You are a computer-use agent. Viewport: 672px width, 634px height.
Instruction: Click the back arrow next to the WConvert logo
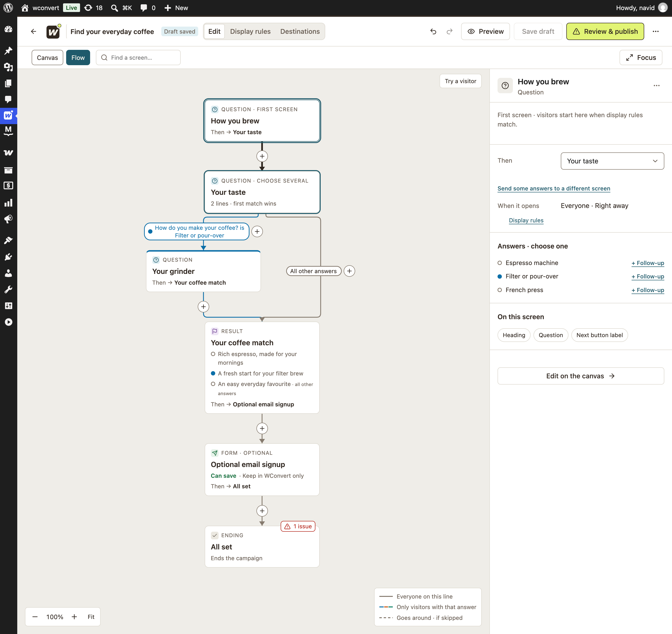(x=34, y=31)
